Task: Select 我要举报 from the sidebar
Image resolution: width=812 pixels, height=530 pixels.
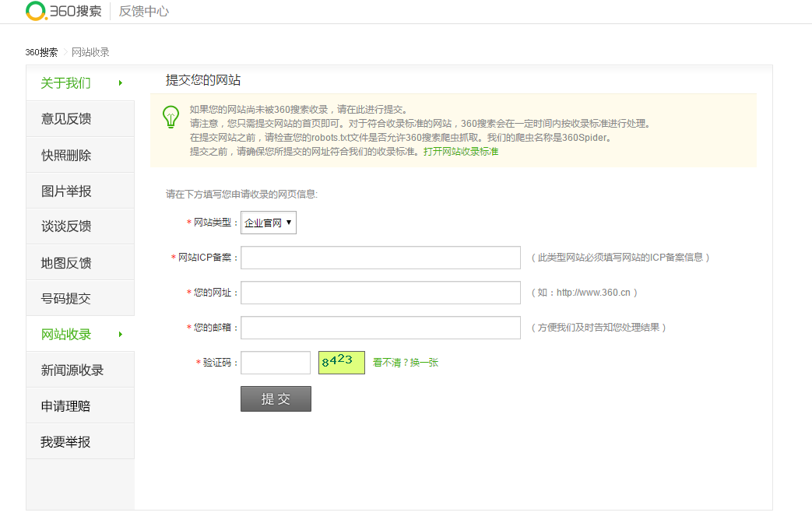Action: [66, 442]
